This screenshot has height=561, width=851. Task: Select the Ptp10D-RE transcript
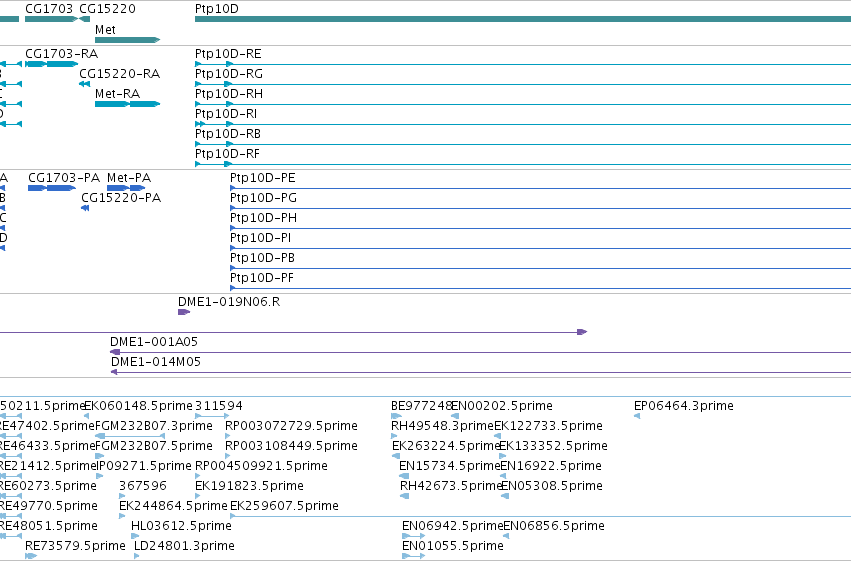click(x=523, y=64)
